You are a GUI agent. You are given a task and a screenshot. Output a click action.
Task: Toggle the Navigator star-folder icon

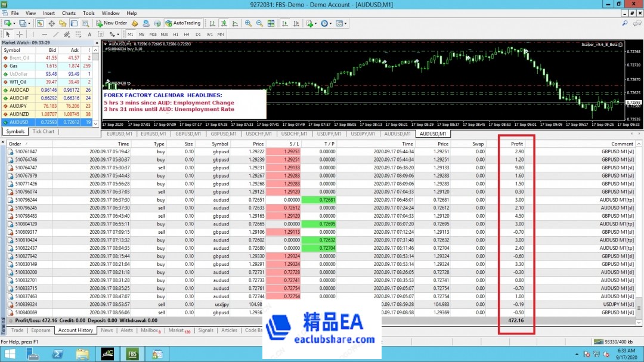coord(63,23)
